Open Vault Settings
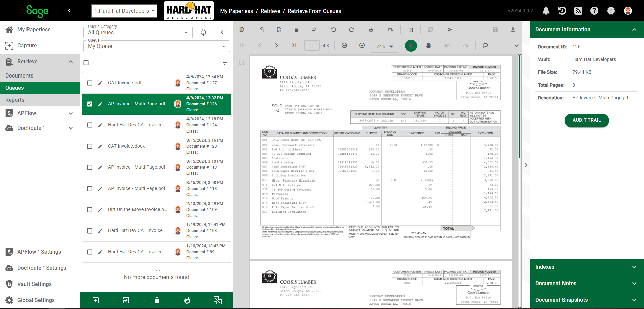 pos(40,284)
